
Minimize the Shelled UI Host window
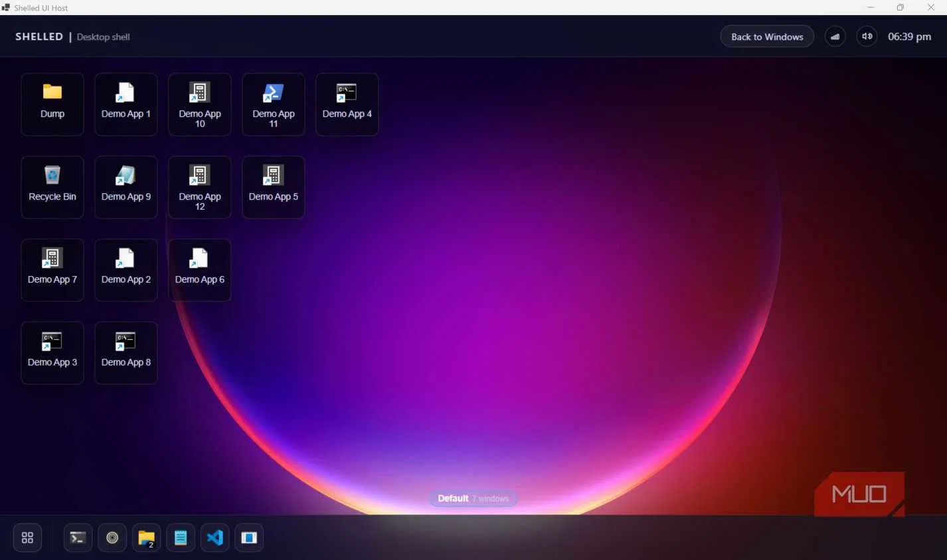coord(870,7)
